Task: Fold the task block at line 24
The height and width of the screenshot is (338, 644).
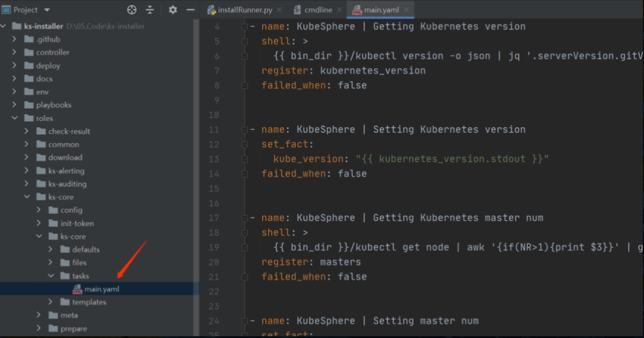Action: tap(244, 321)
